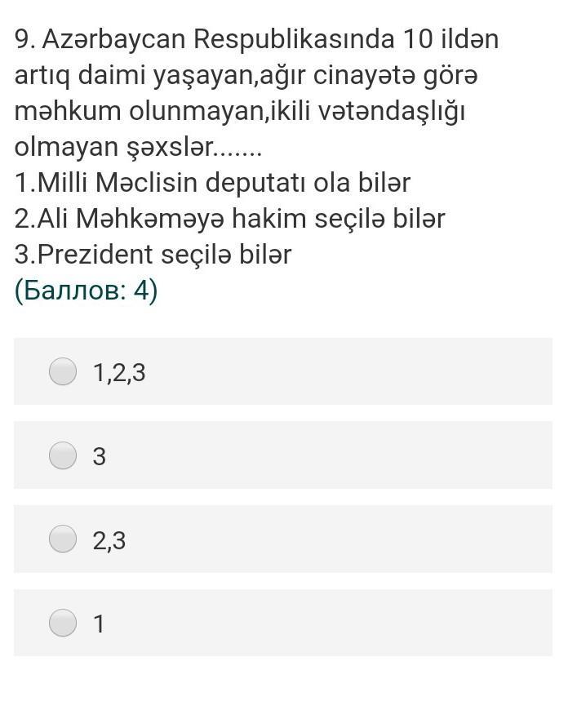Click statement "1.Milli Məclisin deputatı ola bilər"
The width and height of the screenshot is (577, 728).
click(213, 183)
